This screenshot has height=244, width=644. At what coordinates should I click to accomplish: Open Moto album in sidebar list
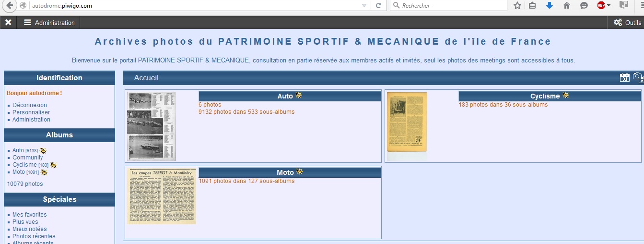[x=19, y=172]
